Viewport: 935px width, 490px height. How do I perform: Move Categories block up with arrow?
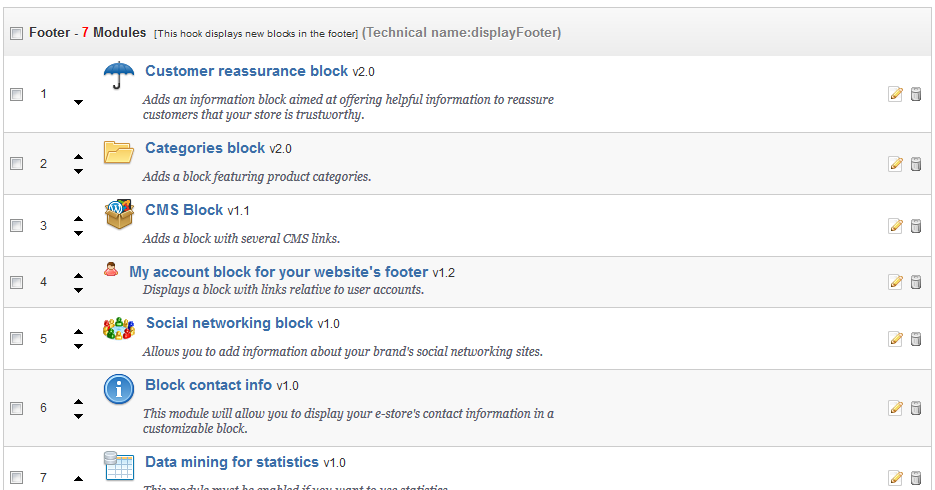pyautogui.click(x=78, y=157)
